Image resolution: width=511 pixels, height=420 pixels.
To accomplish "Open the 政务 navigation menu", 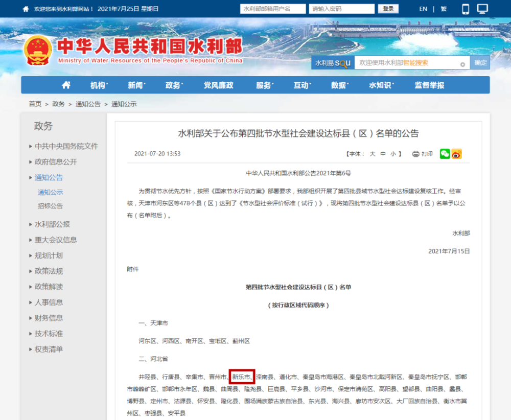I will (x=174, y=85).
